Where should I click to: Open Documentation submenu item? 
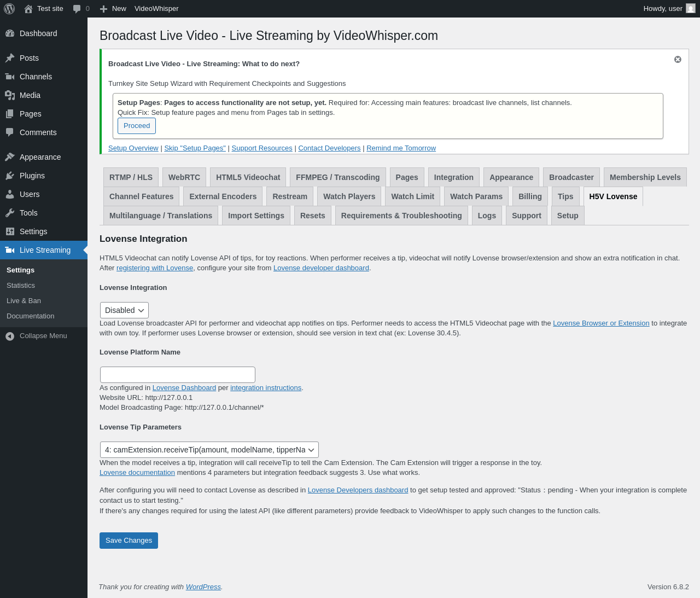[x=30, y=316]
